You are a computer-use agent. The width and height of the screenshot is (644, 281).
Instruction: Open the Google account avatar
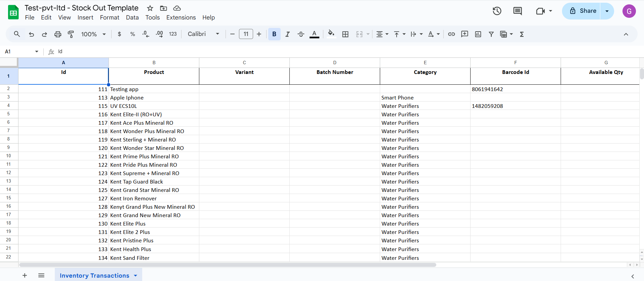coord(629,11)
